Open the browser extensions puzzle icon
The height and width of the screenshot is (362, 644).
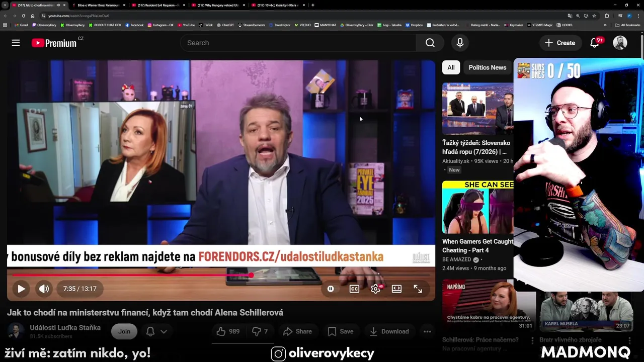(607, 16)
